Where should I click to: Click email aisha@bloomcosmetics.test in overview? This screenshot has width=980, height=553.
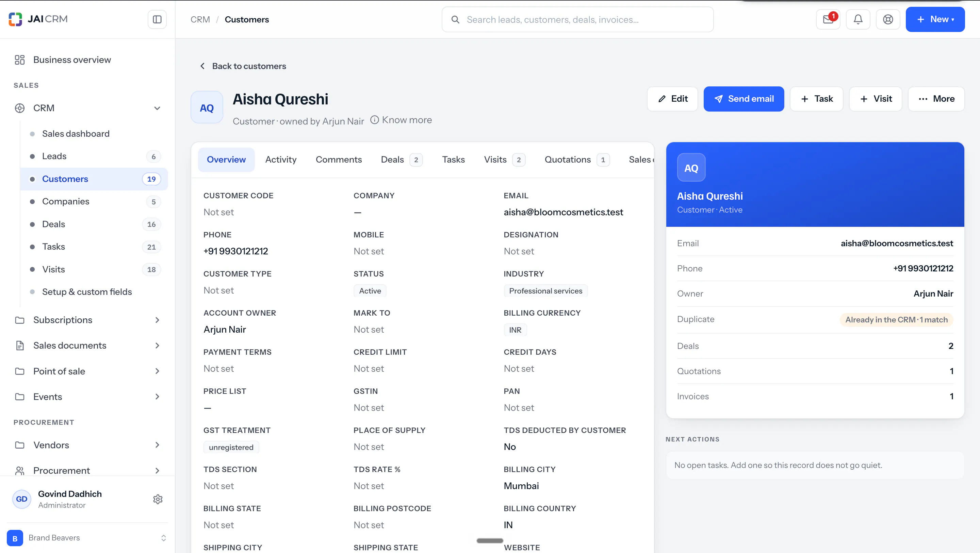pos(563,212)
